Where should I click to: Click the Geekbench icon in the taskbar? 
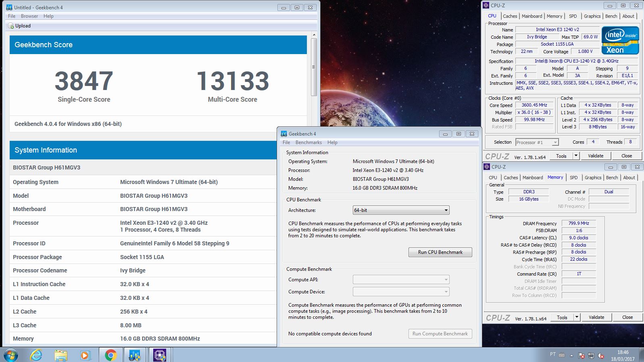[x=135, y=355]
